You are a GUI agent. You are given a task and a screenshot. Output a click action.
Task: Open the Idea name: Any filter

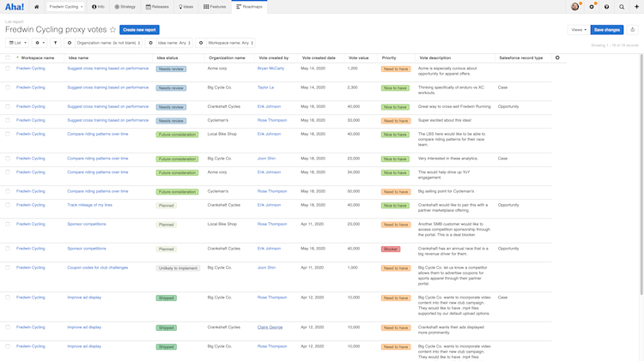click(x=174, y=43)
